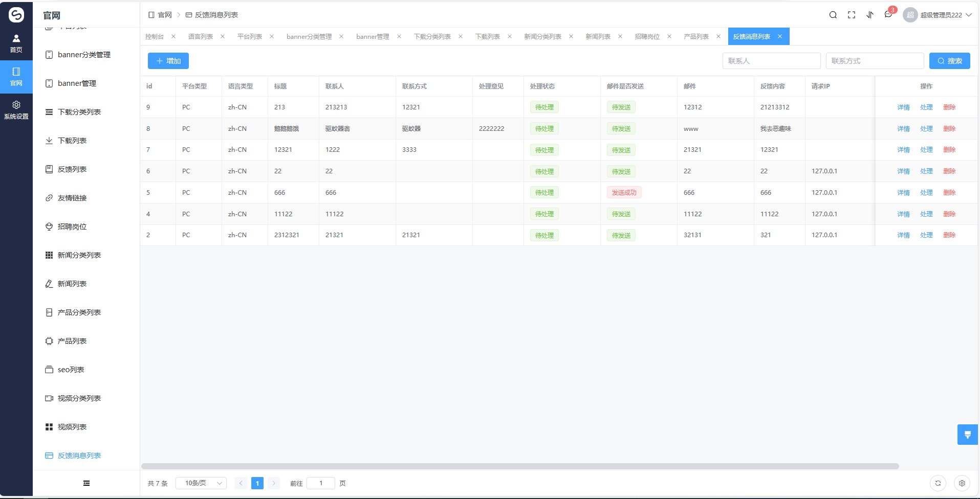Open 视频分类列表 in sidebar
This screenshot has height=499, width=980.
pyautogui.click(x=86, y=398)
